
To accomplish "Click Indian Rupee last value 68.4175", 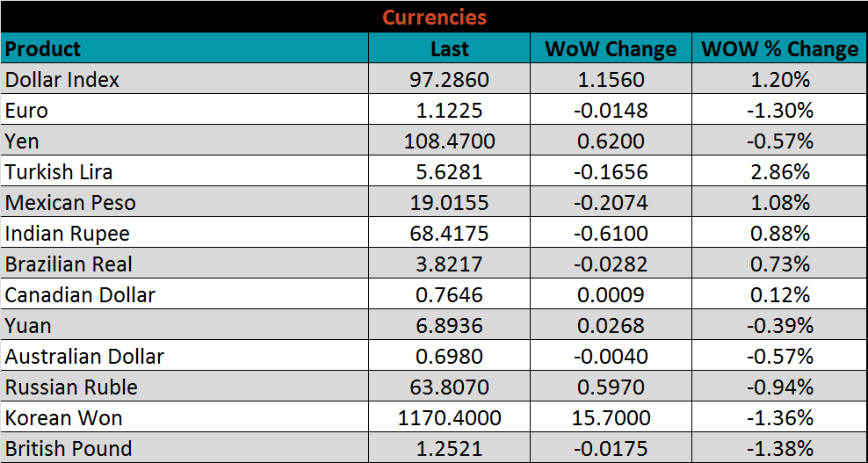I will tap(449, 234).
